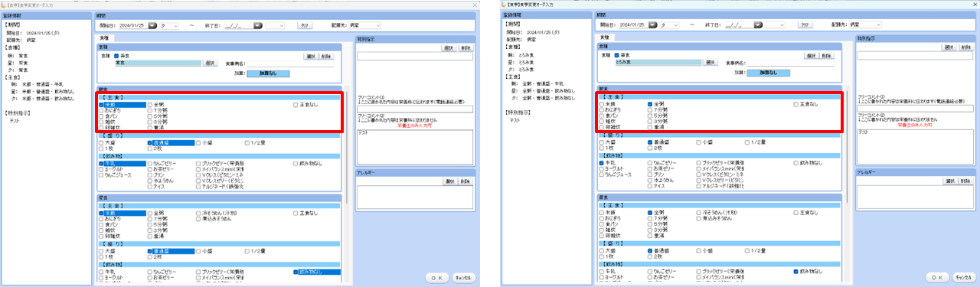The image size is (980, 287).
Task: Check breakfast 7分粥 in left window
Action: pyautogui.click(x=150, y=110)
